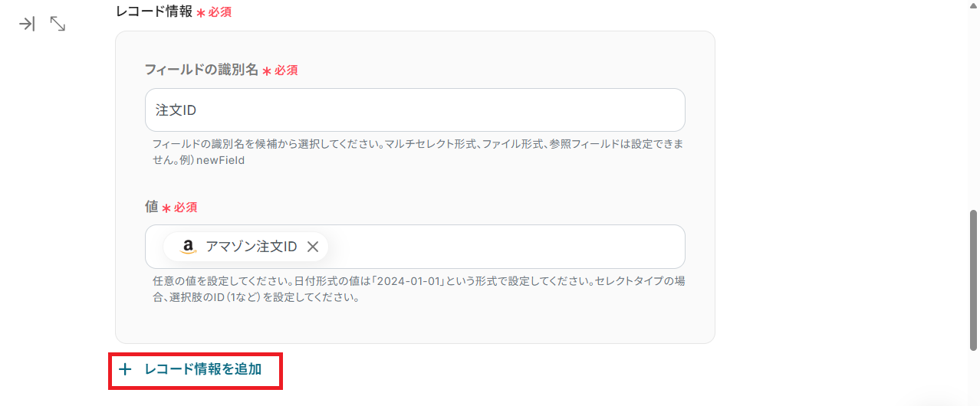The image size is (980, 406).
Task: Remove the アマゾン注文ID chip with its X
Action: pyautogui.click(x=313, y=247)
